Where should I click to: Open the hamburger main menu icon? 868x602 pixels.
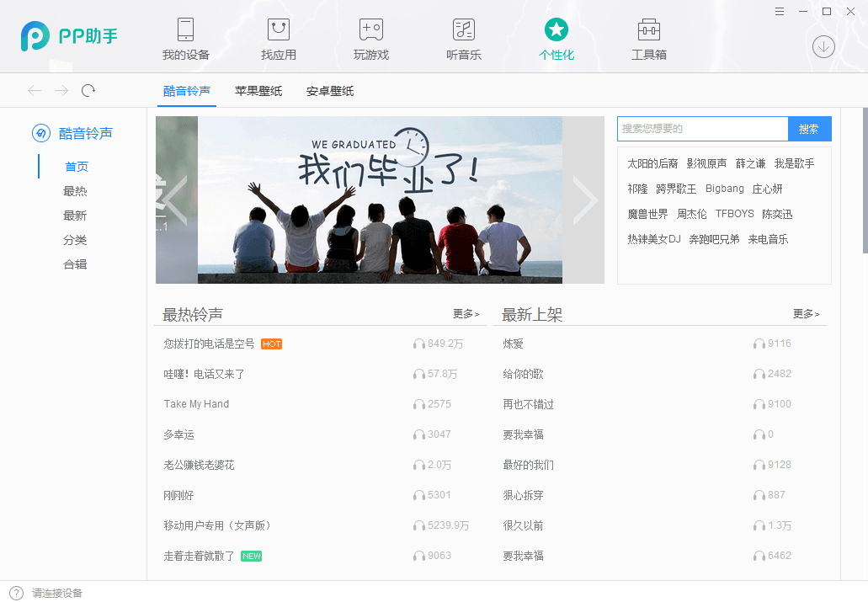(780, 11)
